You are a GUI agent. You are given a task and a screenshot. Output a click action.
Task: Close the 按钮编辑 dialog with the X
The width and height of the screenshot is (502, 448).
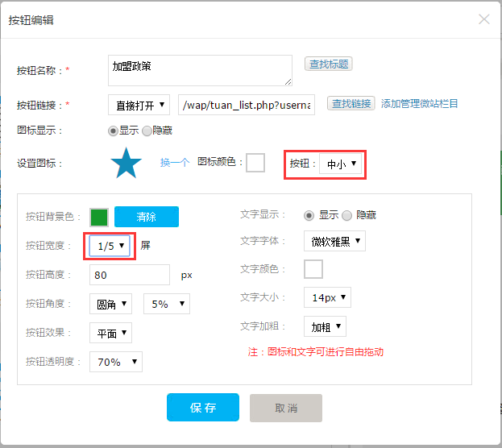pos(483,19)
